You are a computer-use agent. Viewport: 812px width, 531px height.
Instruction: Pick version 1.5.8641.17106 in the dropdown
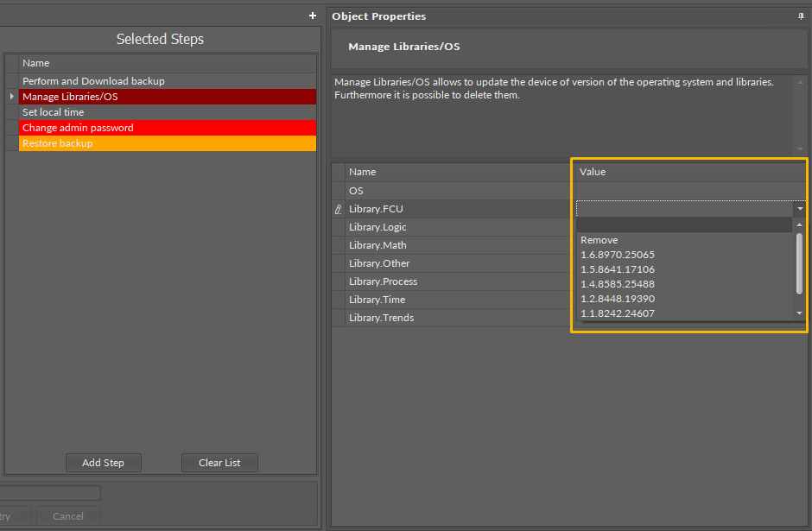[618, 269]
